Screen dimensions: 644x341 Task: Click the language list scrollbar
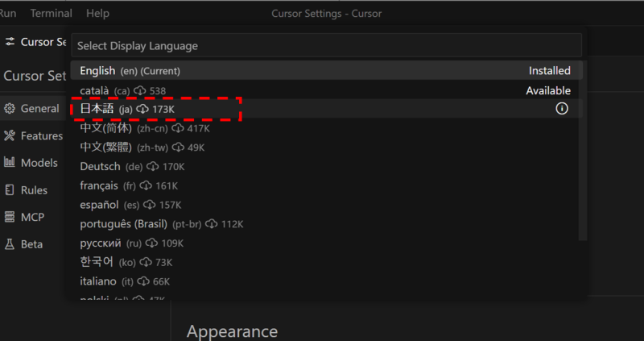pyautogui.click(x=583, y=151)
